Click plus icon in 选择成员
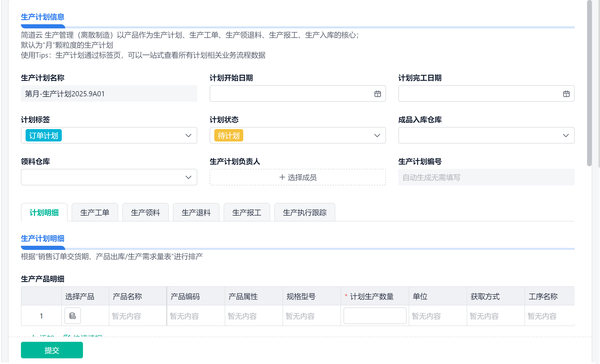The height and width of the screenshot is (364, 600). point(282,177)
